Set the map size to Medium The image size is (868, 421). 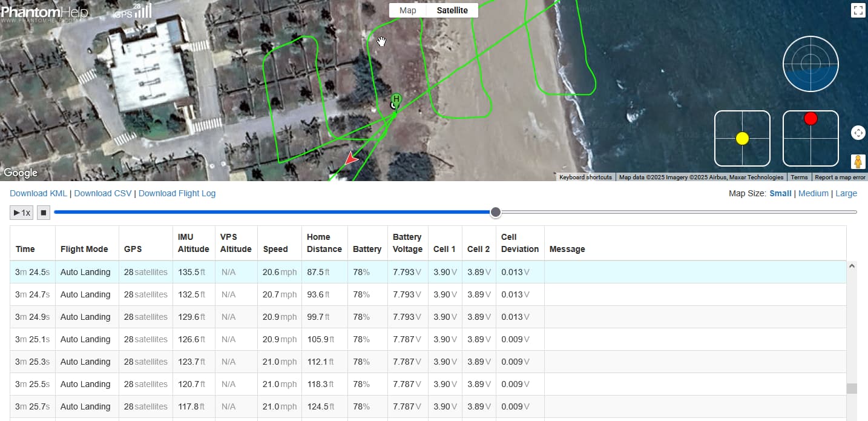pos(813,193)
